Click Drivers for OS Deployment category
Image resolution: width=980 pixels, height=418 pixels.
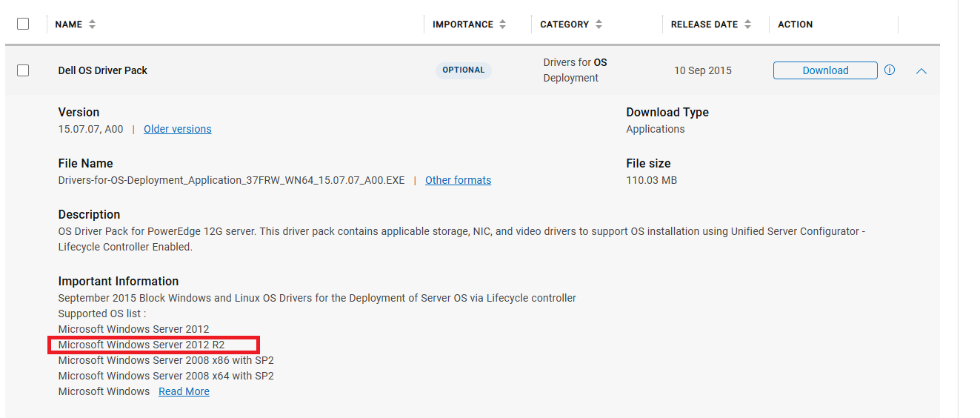(x=576, y=70)
